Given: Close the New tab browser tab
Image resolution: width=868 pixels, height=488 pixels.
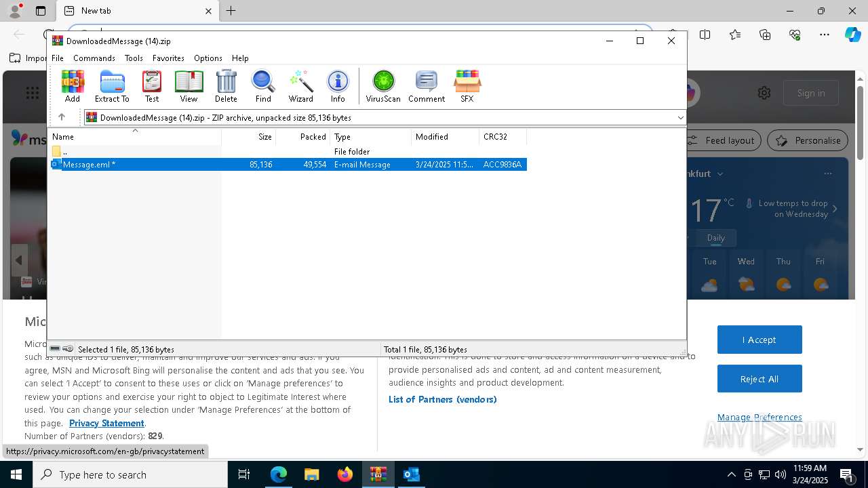Looking at the screenshot, I should coord(208,11).
